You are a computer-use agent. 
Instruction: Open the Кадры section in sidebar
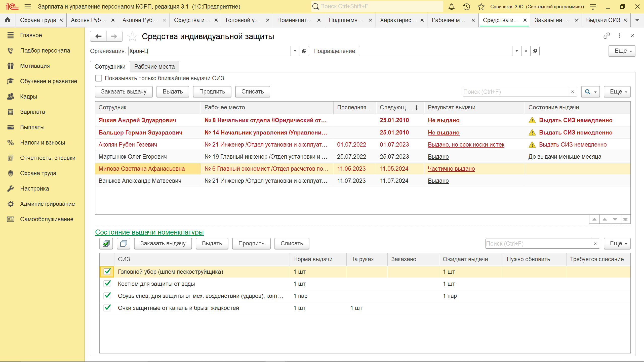(x=28, y=97)
